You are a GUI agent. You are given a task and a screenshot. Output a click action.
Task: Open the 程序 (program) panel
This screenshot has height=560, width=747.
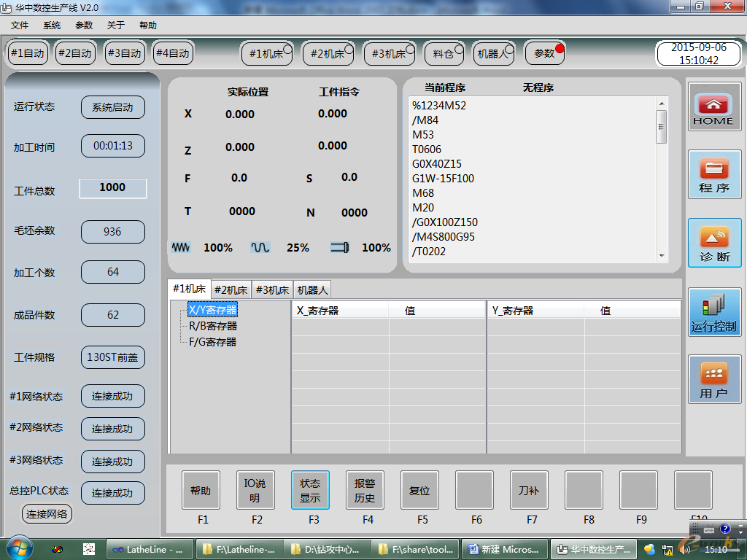(714, 174)
